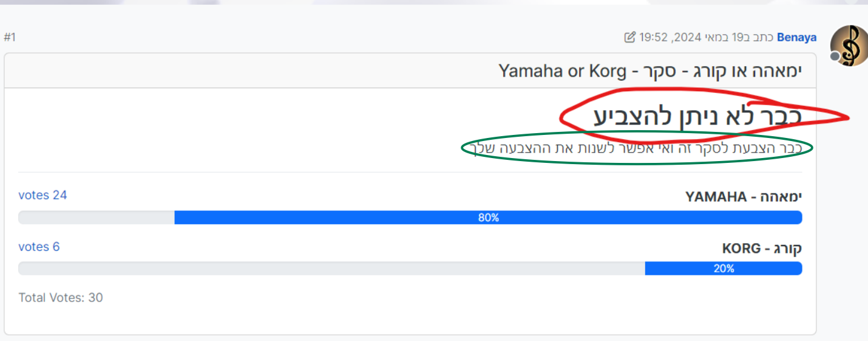Click the #1 post number link
The width and height of the screenshot is (868, 341).
(10, 38)
